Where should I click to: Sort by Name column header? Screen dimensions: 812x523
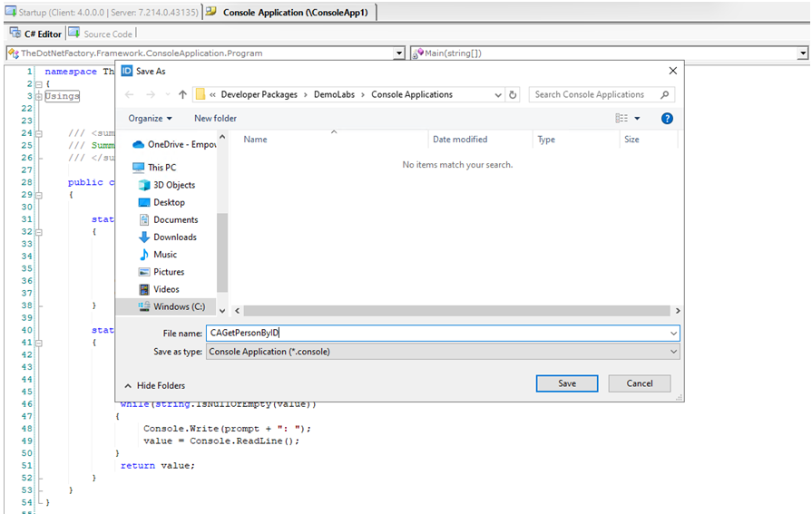tap(255, 140)
